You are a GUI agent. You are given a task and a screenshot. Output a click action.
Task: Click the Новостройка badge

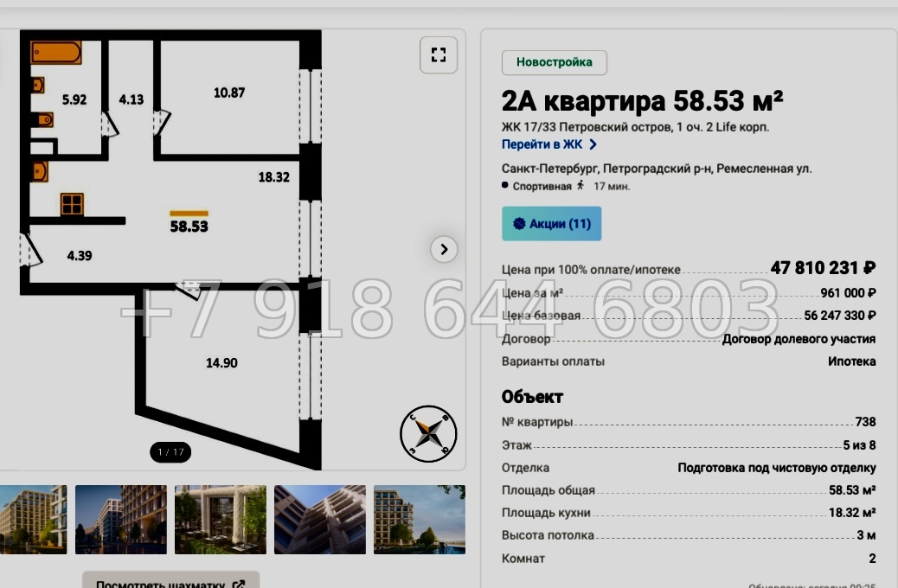(x=555, y=62)
